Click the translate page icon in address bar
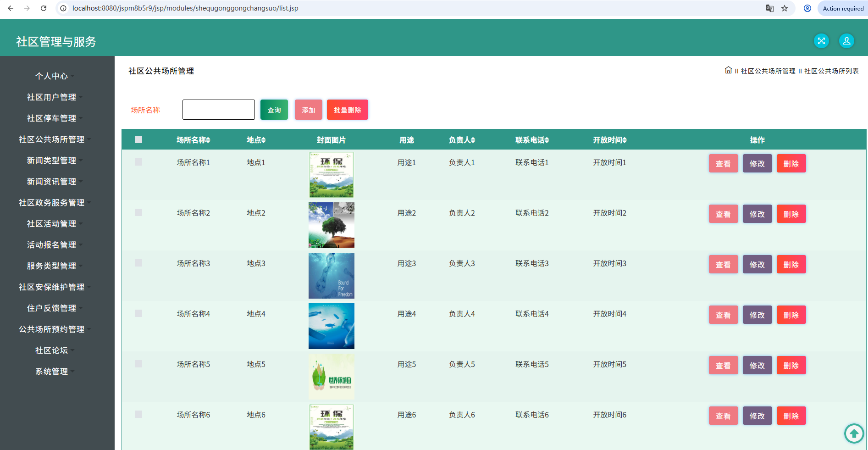 [770, 8]
